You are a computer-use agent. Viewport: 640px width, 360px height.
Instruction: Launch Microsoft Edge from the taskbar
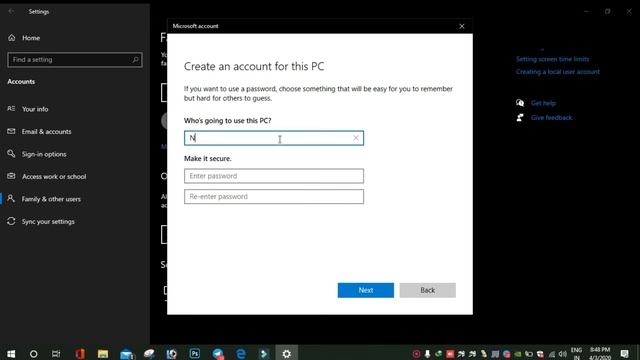[x=241, y=353]
